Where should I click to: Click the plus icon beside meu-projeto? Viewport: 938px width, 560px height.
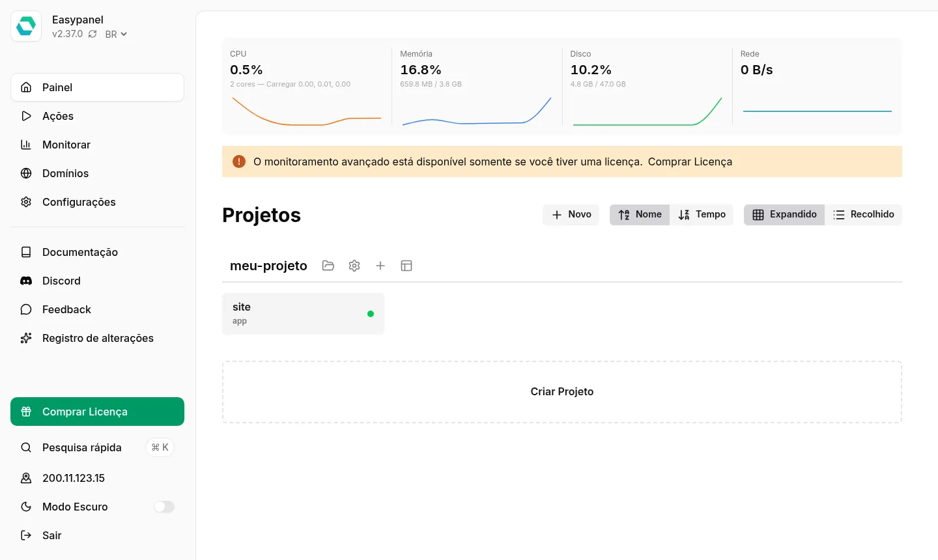pos(380,266)
